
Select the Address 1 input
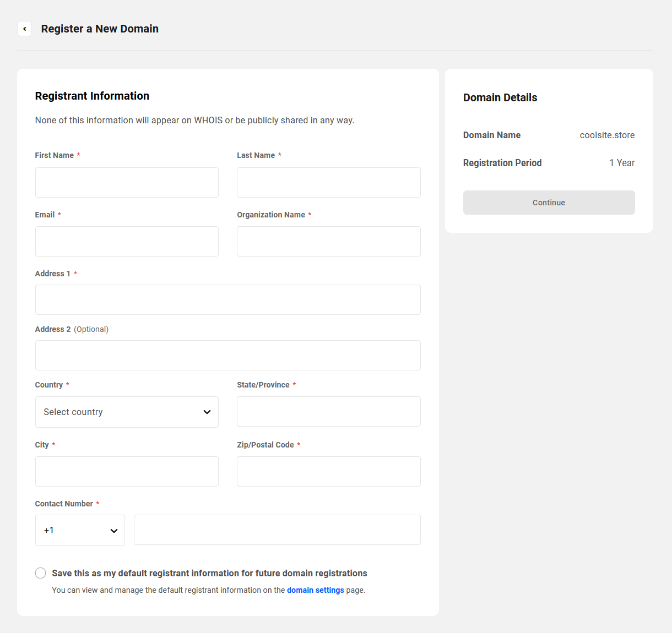227,299
